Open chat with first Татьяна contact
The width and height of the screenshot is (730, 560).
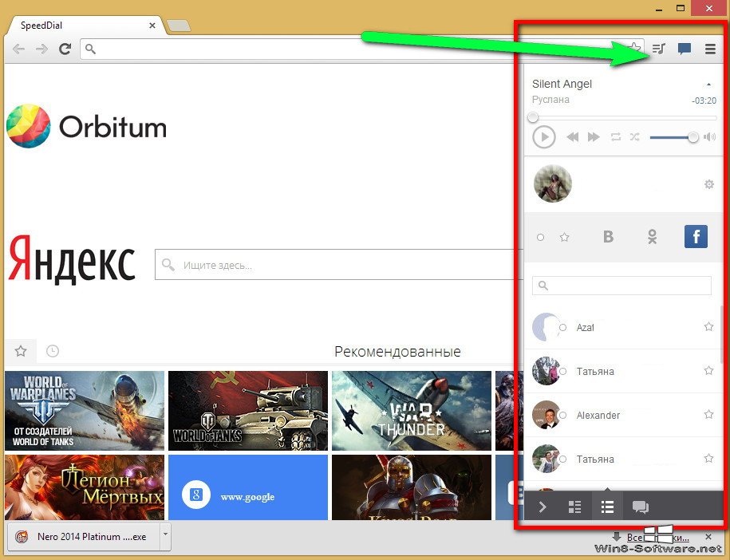(623, 371)
